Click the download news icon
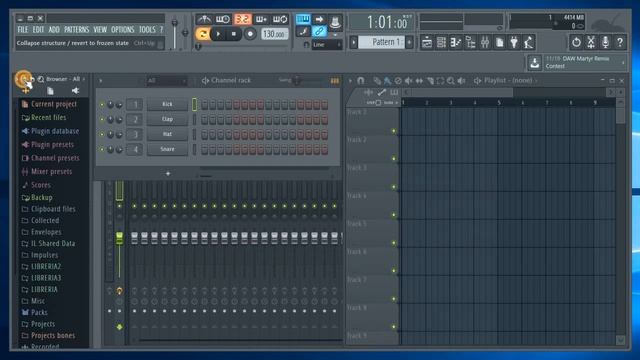Viewport: 640px width, 360px height. (x=534, y=63)
